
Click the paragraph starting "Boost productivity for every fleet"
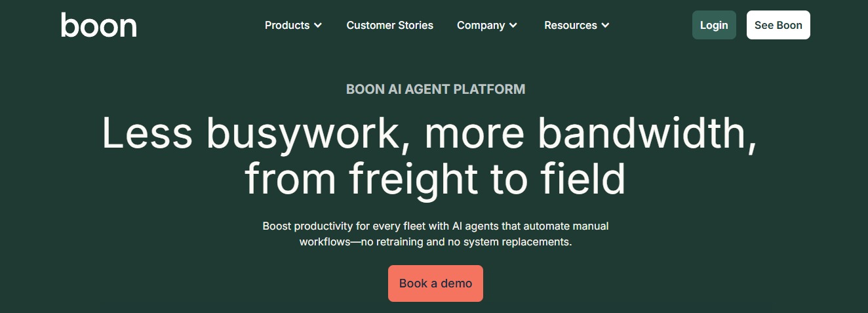click(x=435, y=234)
